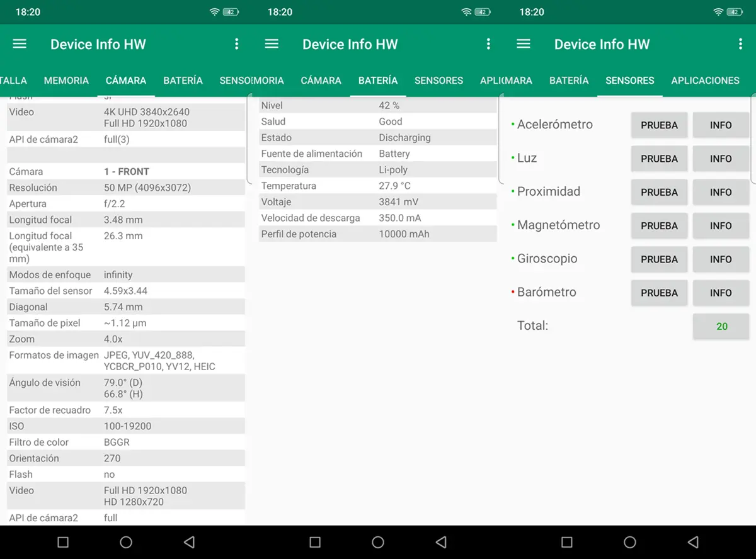This screenshot has width=756, height=559.
Task: Switch to the MEMORIA tab
Action: [x=66, y=81]
